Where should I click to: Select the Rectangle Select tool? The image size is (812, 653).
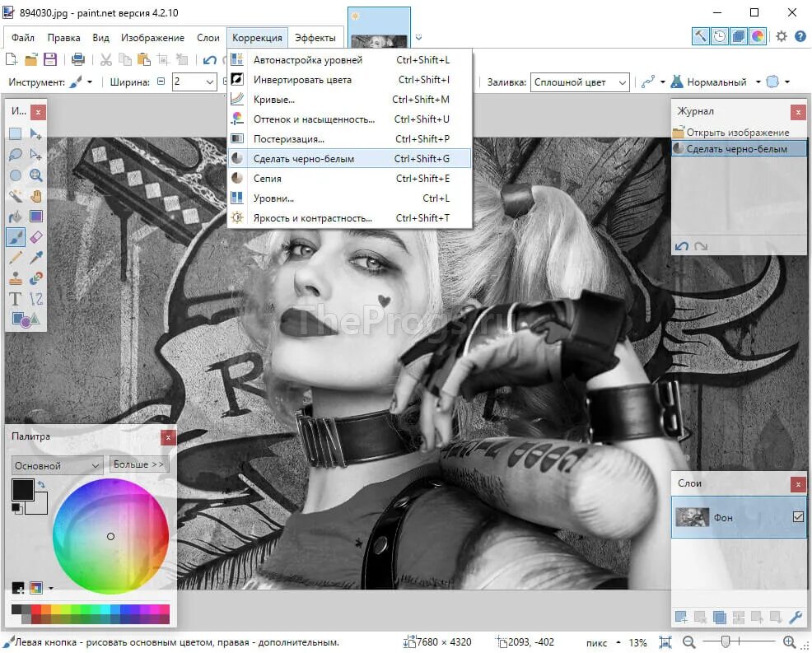(x=16, y=134)
